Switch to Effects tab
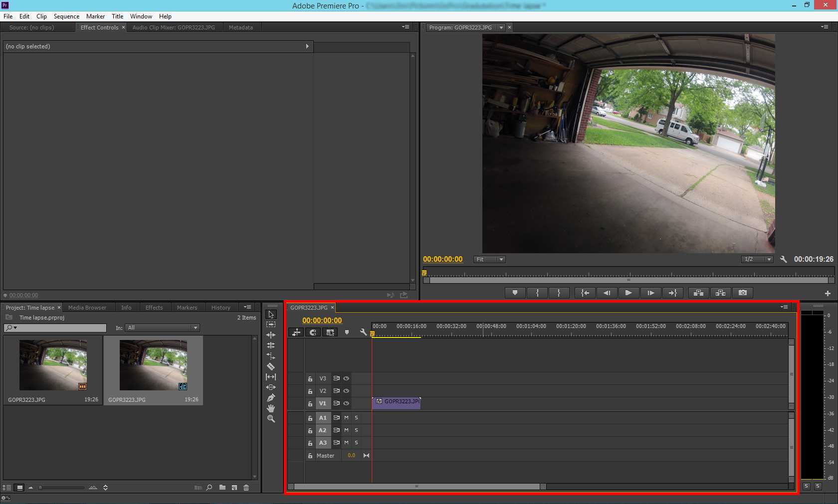 (154, 308)
